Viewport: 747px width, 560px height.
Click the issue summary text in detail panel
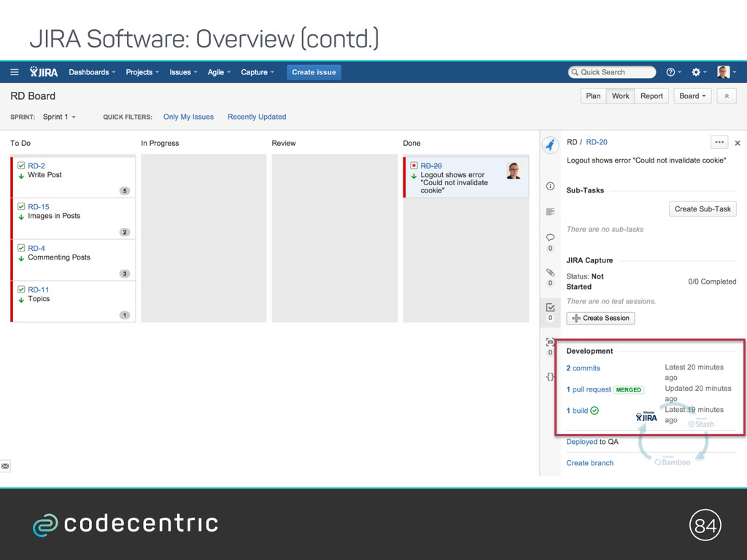(646, 160)
